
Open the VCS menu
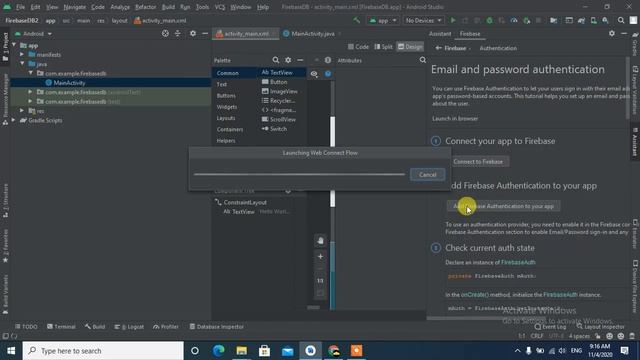coord(220,7)
